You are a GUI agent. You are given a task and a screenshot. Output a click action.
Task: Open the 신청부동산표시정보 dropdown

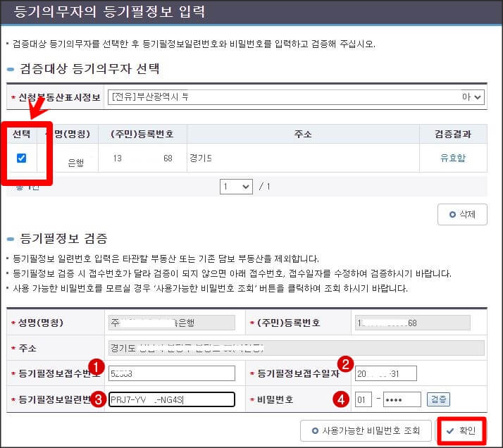tap(296, 97)
